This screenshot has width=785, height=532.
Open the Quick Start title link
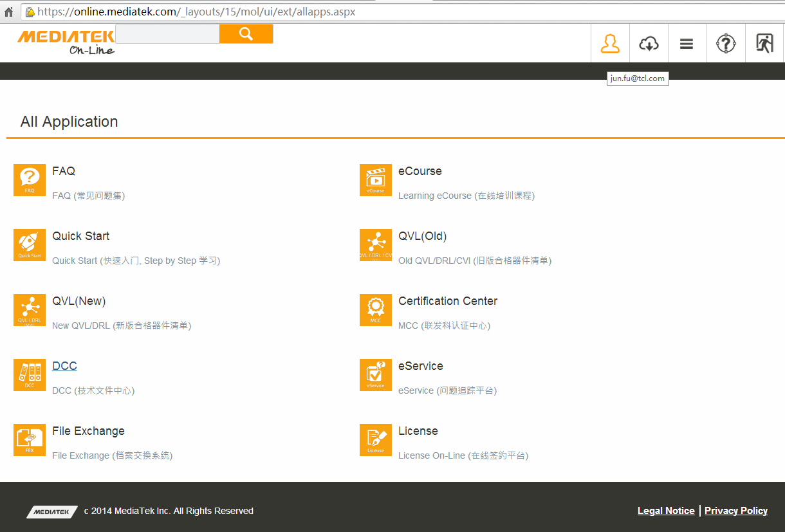[x=81, y=236]
